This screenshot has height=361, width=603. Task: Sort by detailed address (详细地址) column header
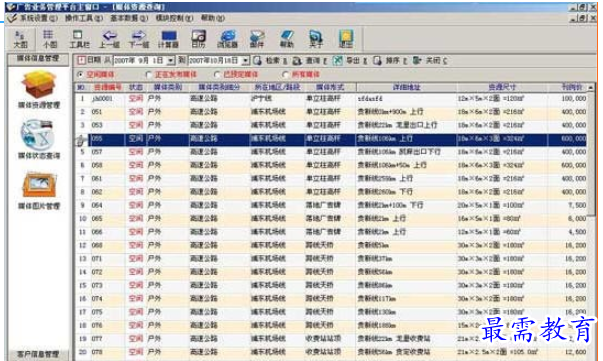click(x=406, y=87)
